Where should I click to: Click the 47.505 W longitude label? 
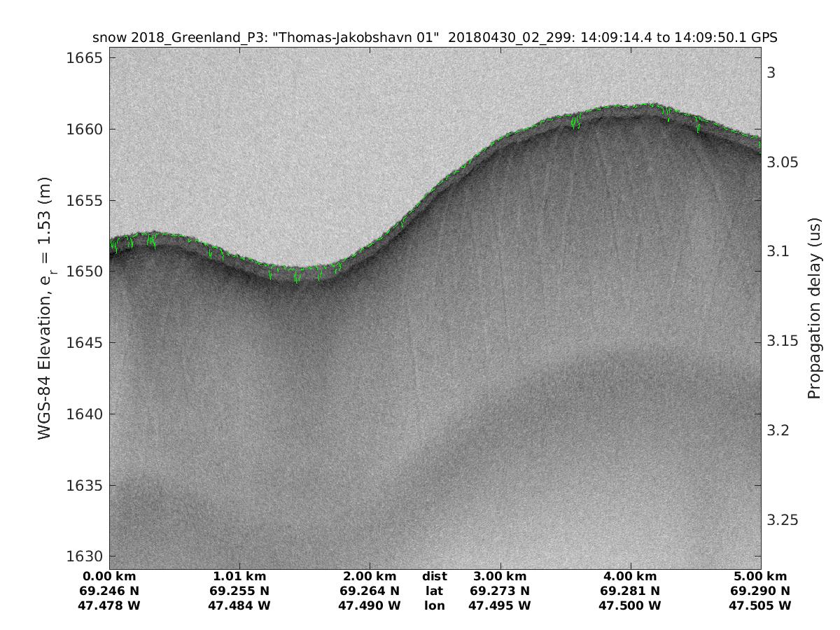[x=760, y=605]
